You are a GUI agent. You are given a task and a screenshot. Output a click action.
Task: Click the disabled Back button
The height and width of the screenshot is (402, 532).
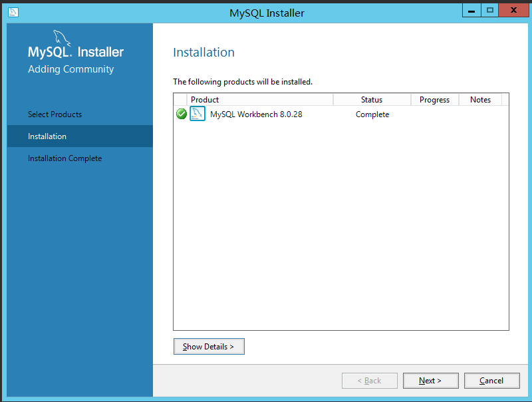pyautogui.click(x=370, y=381)
